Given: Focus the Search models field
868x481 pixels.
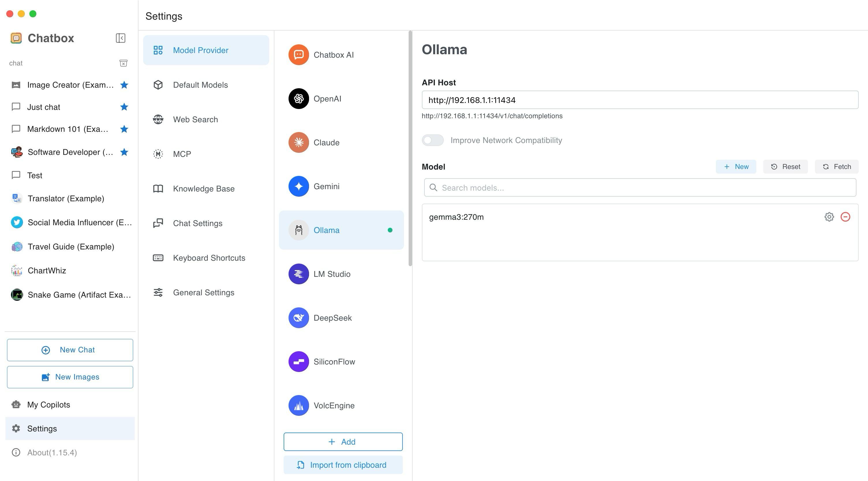Looking at the screenshot, I should (640, 188).
